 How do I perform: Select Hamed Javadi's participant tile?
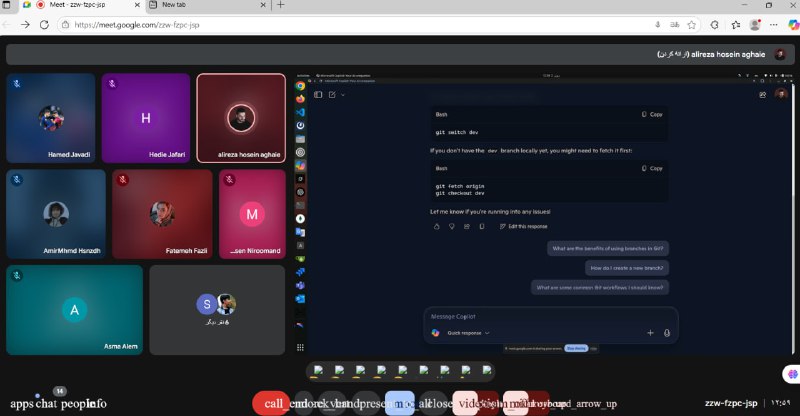pyautogui.click(x=51, y=118)
